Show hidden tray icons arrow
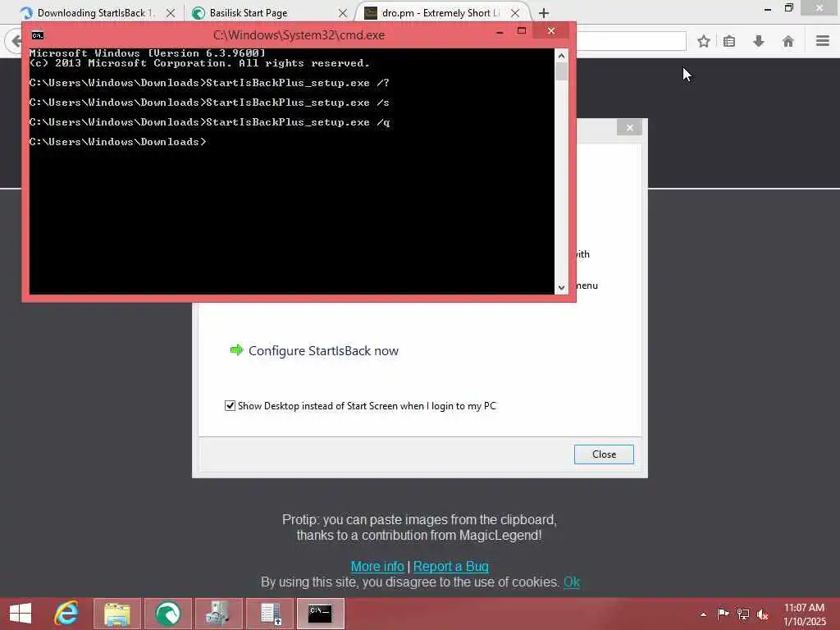Screen dimensions: 840x630 [x=703, y=614]
